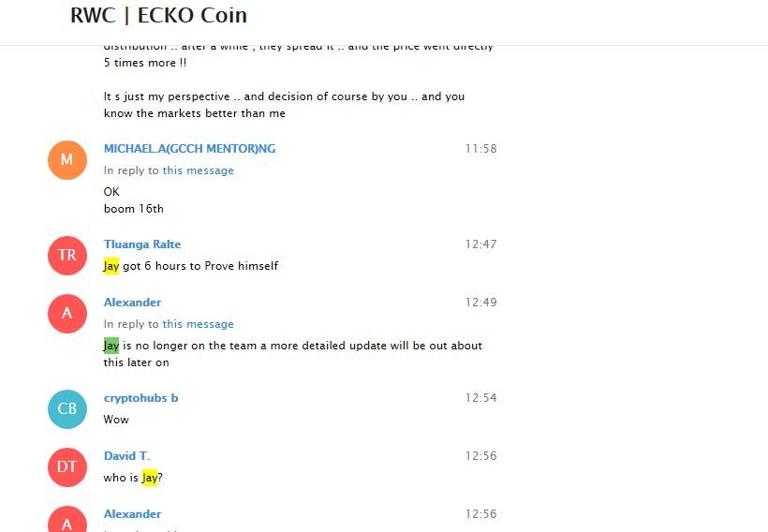Click the green highlighted Jay search match
This screenshot has height=532, width=768.
pyautogui.click(x=111, y=346)
